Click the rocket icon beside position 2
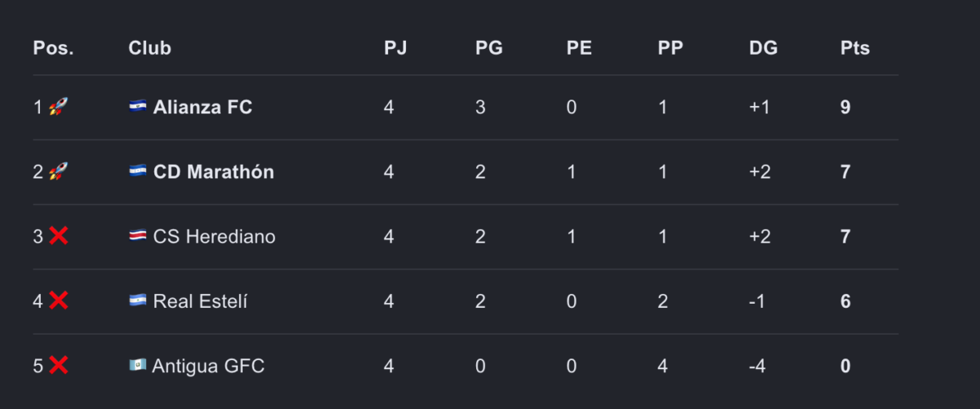This screenshot has width=980, height=409. [x=57, y=171]
